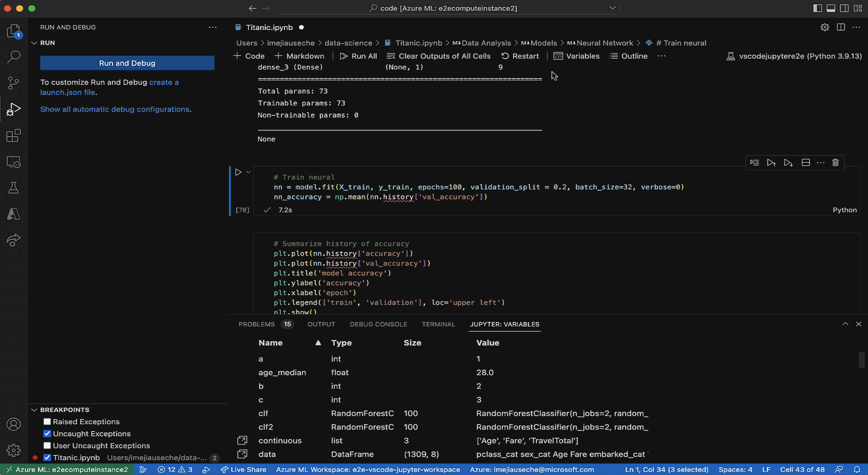Split the editor right
The height and width of the screenshot is (475, 868).
[841, 27]
